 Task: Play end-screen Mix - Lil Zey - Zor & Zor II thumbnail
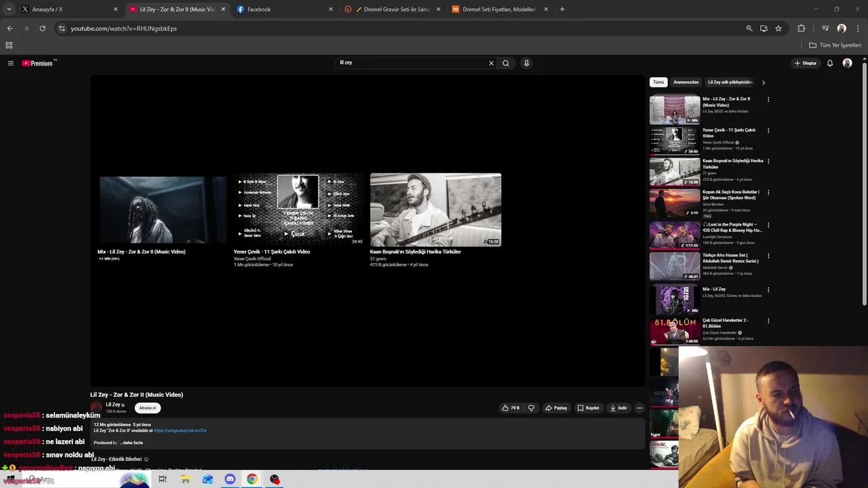point(163,209)
